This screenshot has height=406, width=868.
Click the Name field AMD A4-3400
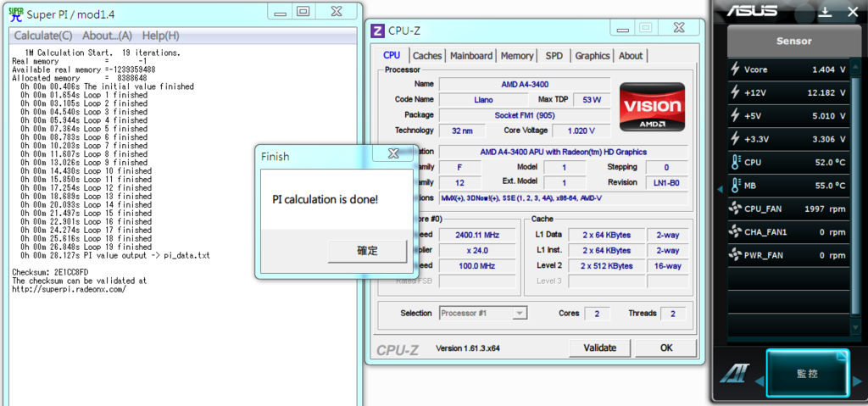[x=525, y=84]
